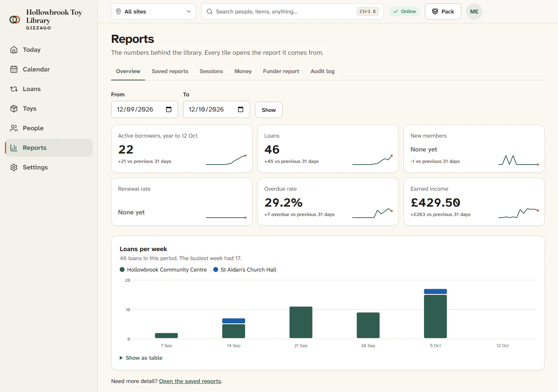
Task: Expand the Show as table disclosure
Action: tap(141, 358)
